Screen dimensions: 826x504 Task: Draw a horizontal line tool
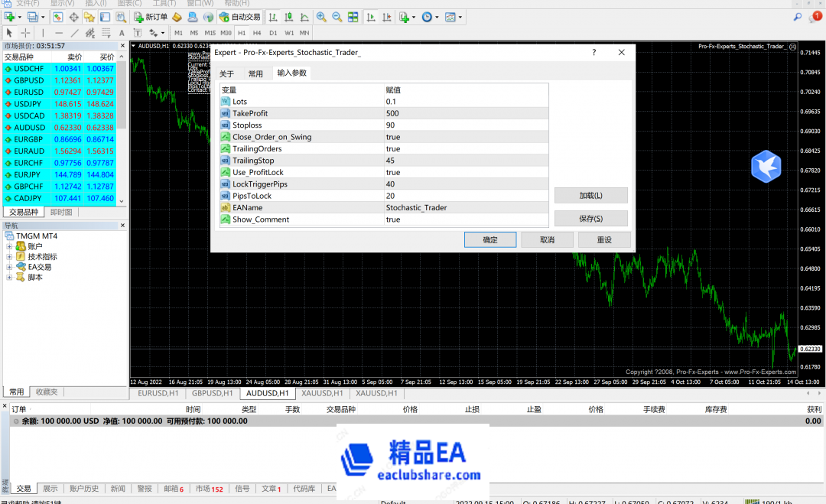[58, 33]
